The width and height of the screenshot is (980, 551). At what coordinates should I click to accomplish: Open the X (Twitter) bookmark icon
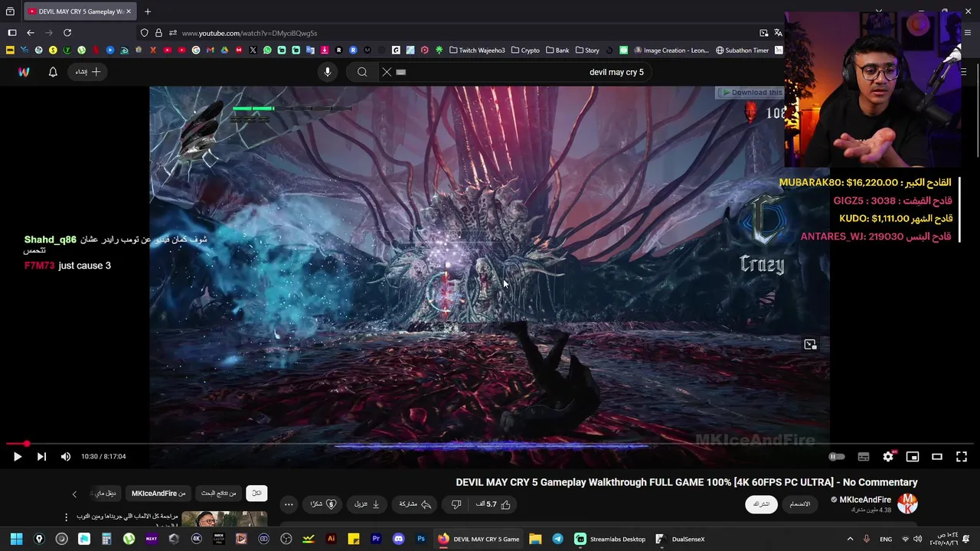[253, 51]
